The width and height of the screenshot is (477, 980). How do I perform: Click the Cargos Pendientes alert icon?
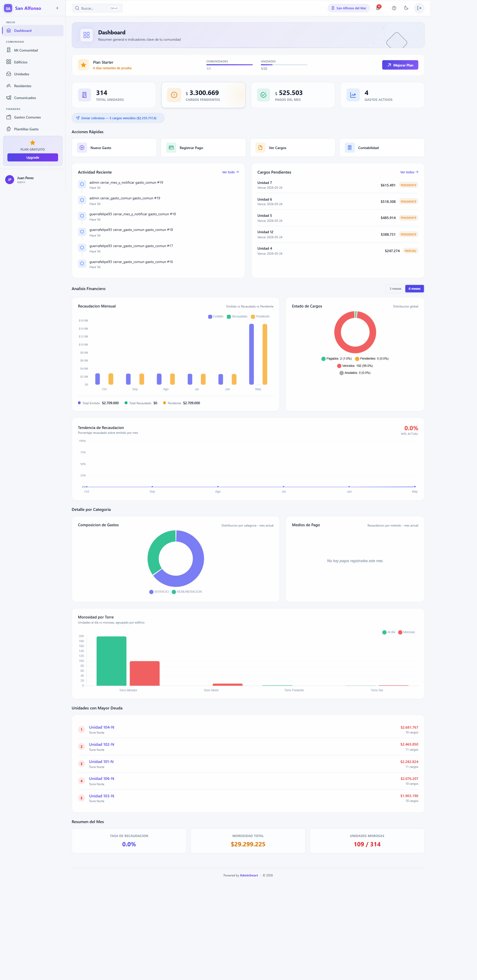pos(174,95)
